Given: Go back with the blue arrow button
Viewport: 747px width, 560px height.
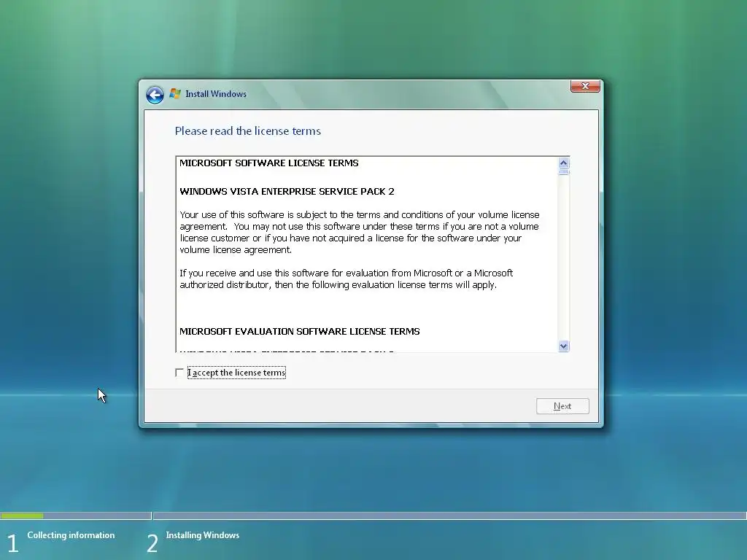Looking at the screenshot, I should tap(155, 95).
